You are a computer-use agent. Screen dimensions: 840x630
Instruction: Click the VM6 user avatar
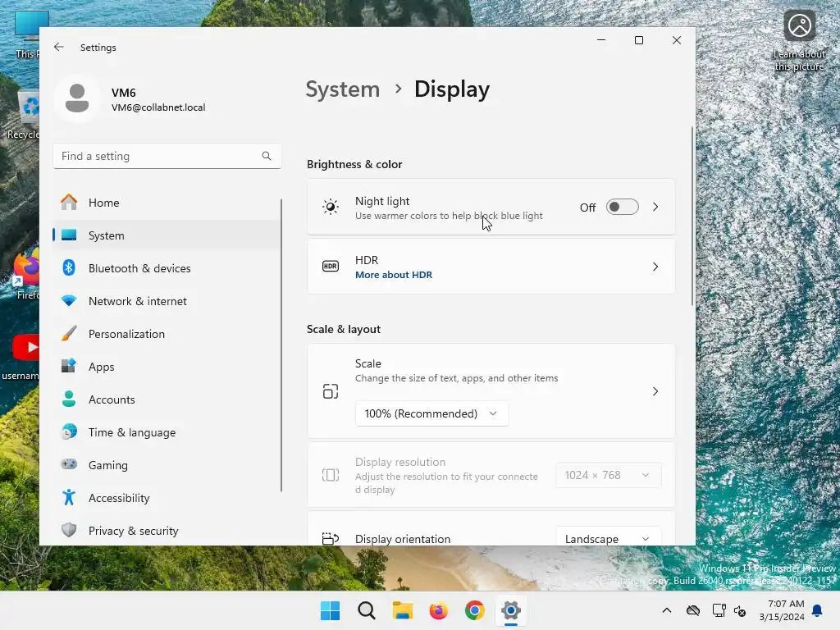(77, 98)
